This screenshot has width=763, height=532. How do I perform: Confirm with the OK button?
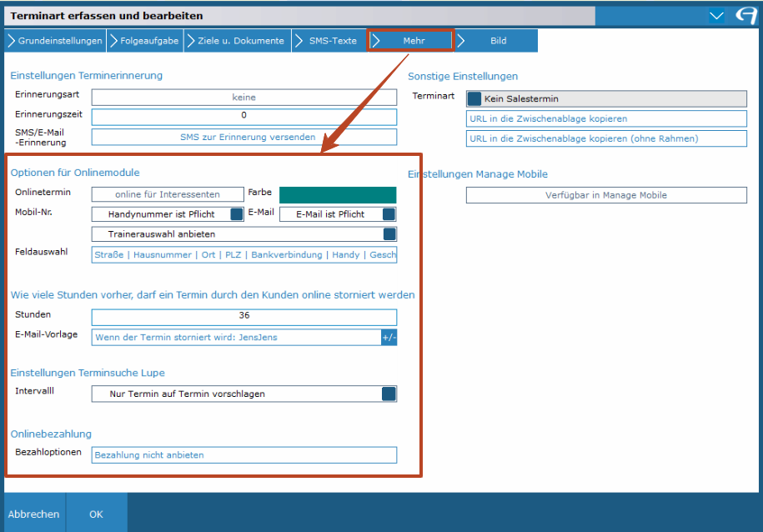97,514
